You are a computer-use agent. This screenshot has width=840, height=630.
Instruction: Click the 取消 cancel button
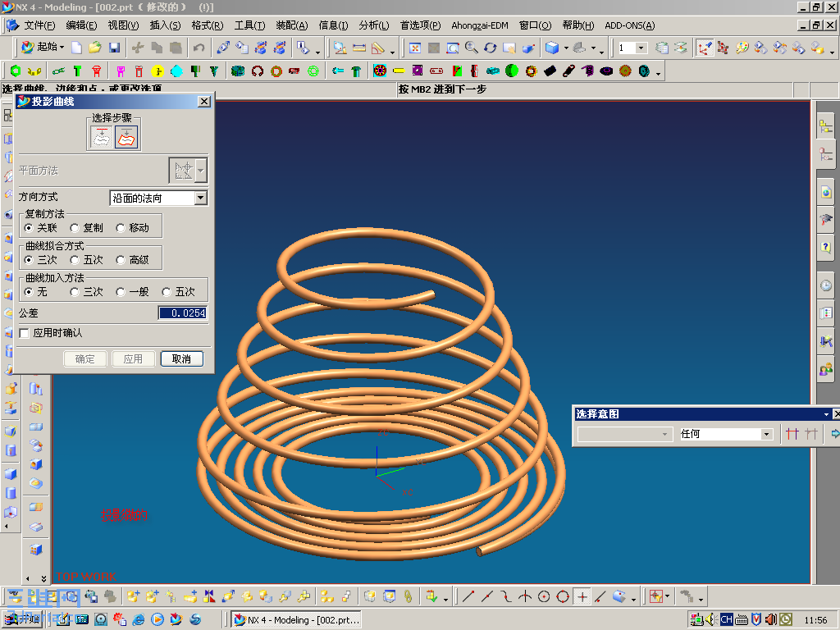pyautogui.click(x=181, y=359)
